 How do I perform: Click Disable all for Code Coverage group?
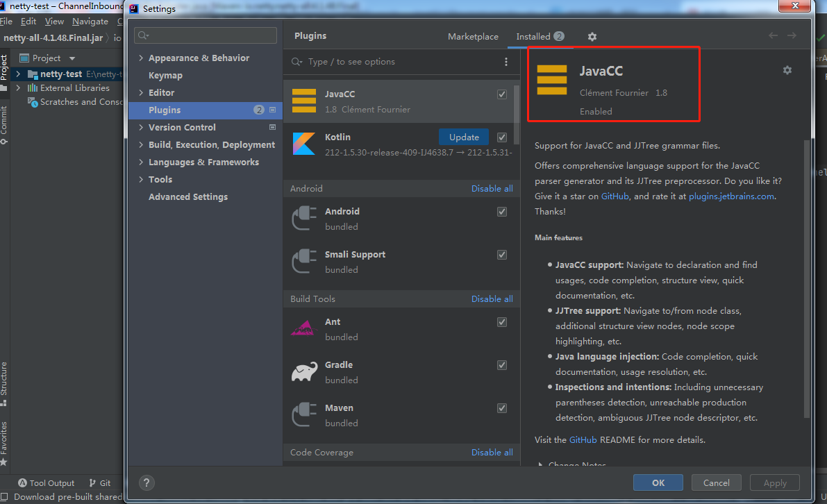coord(492,453)
